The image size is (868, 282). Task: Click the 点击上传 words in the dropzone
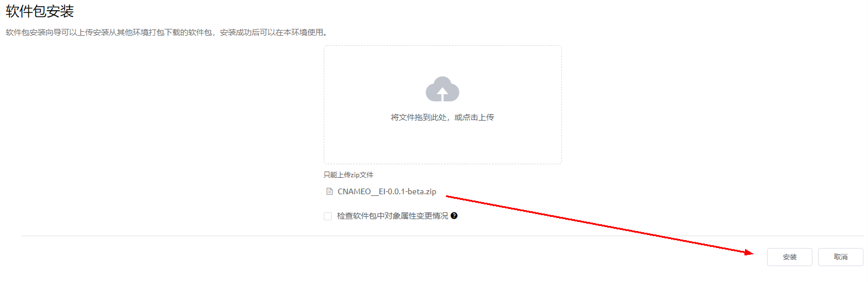point(478,117)
